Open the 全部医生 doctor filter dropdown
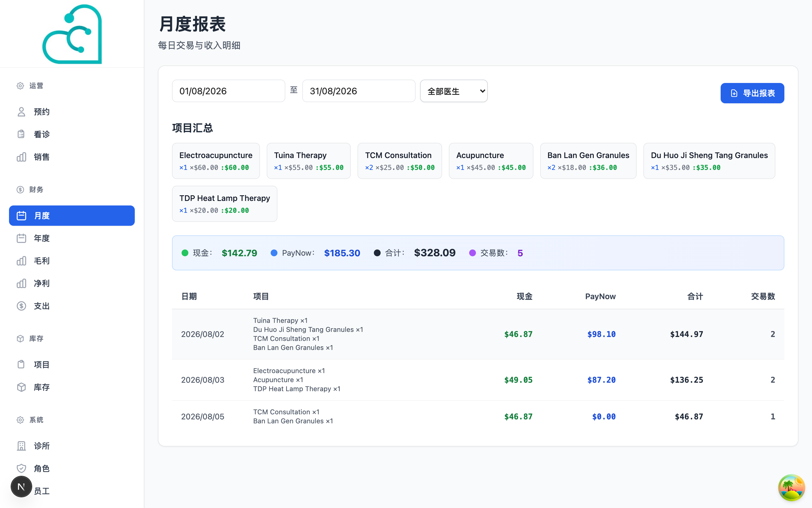 coord(454,91)
